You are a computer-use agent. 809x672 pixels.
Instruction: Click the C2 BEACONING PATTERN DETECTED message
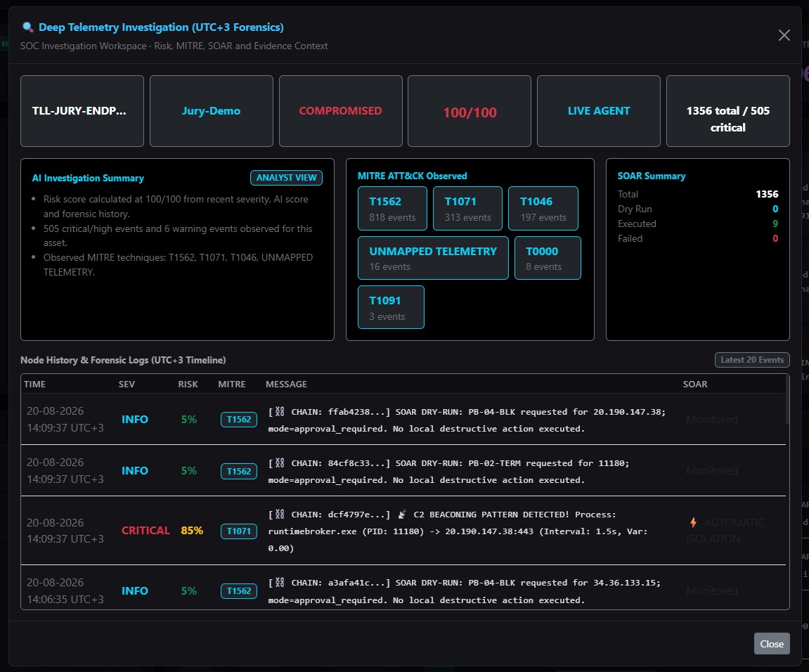458,531
